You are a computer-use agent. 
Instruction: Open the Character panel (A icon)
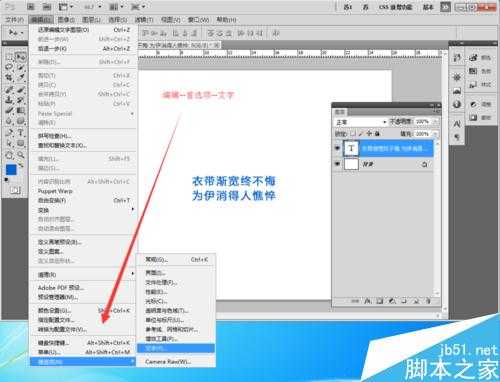[x=457, y=124]
